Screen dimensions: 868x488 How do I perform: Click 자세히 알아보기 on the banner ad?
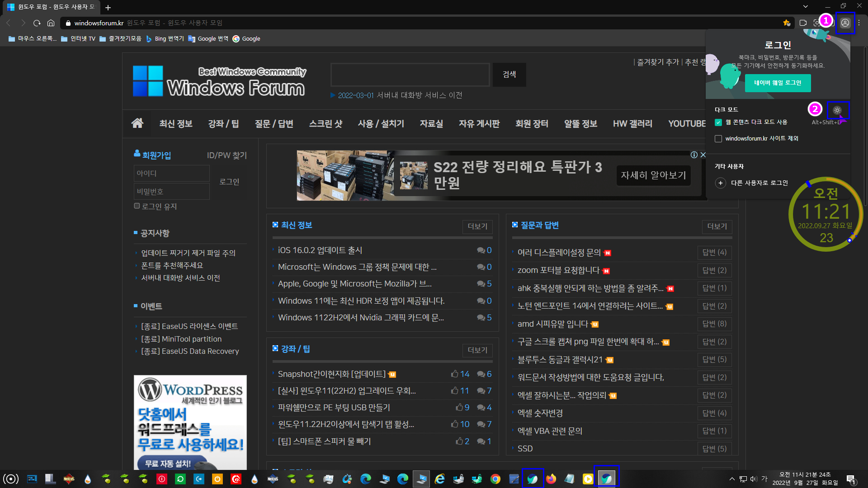[x=653, y=175]
